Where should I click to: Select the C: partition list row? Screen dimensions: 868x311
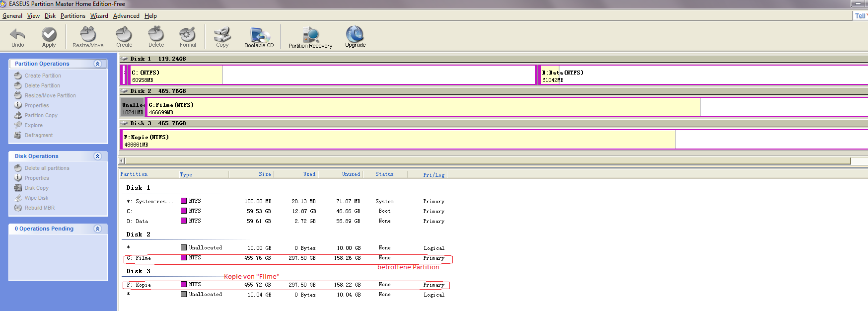pos(286,211)
